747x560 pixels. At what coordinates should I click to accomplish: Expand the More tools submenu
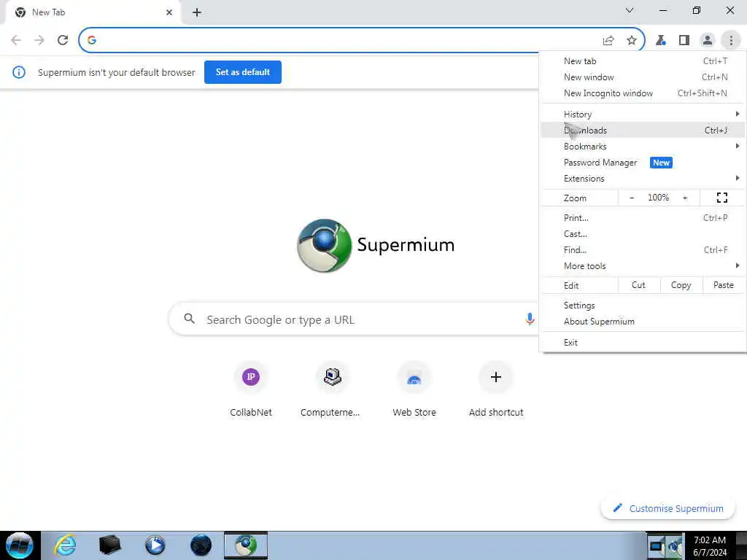point(643,265)
